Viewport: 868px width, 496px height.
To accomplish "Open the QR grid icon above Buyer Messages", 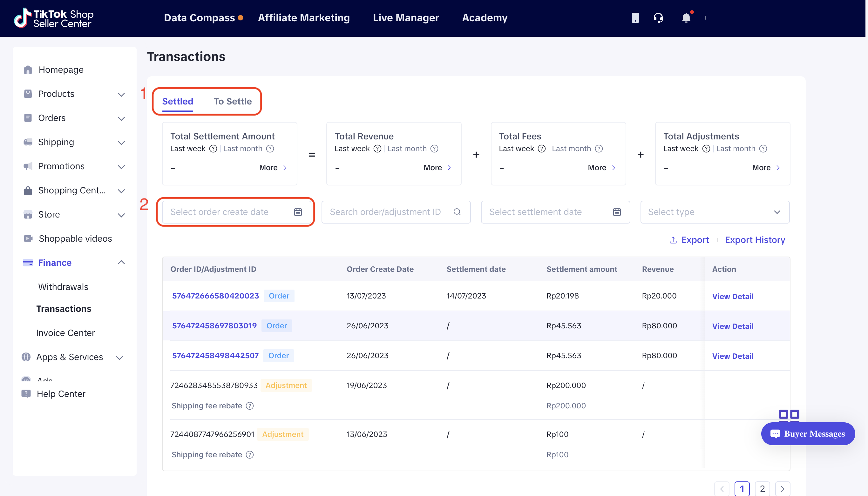I will [789, 415].
